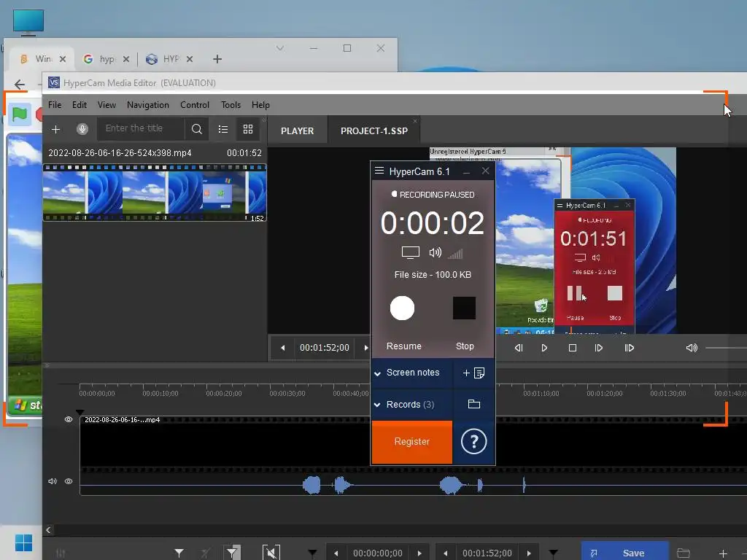
Task: Click the Resume recording round button
Action: 403,308
